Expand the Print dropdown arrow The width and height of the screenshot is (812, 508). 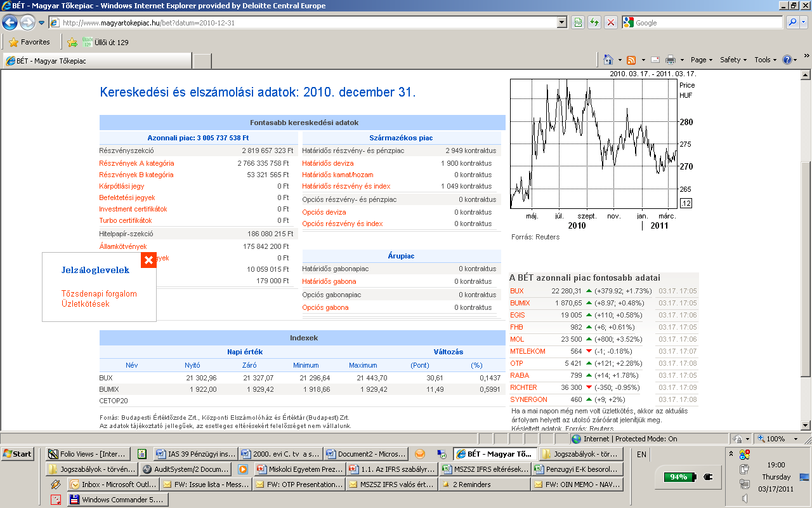tap(682, 60)
